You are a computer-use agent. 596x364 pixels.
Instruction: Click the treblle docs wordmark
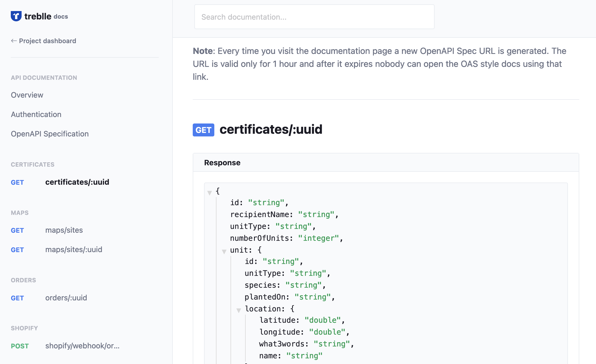(x=46, y=16)
